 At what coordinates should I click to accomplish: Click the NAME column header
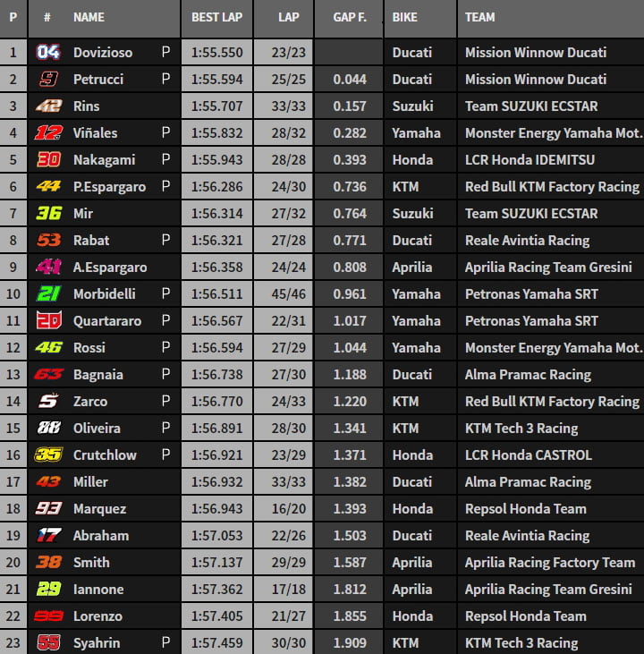(89, 17)
